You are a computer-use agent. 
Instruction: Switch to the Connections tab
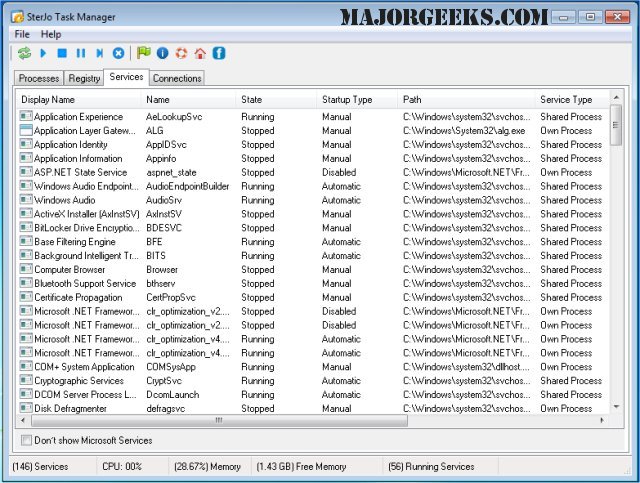coord(177,78)
